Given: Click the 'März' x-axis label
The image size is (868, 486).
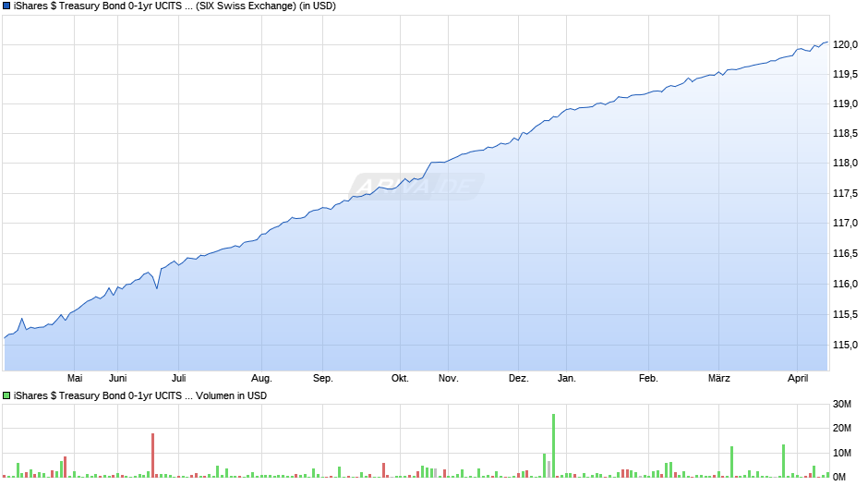Looking at the screenshot, I should point(719,379).
